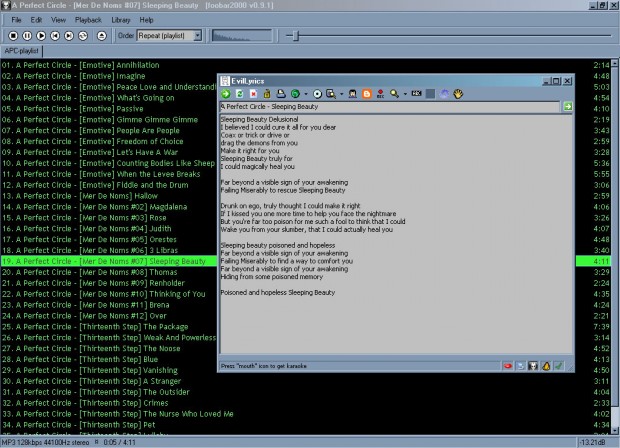Click the EvilLyrics title bar icon
The width and height of the screenshot is (620, 448).
coord(225,81)
